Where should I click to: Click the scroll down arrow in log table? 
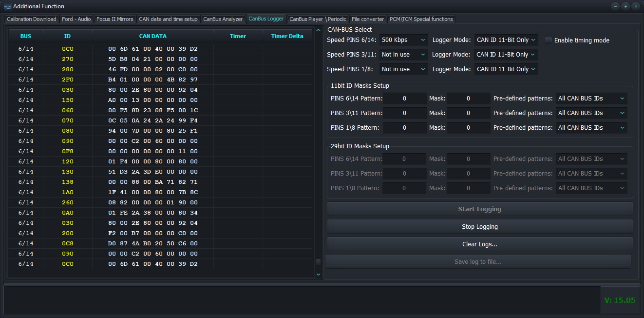(319, 275)
